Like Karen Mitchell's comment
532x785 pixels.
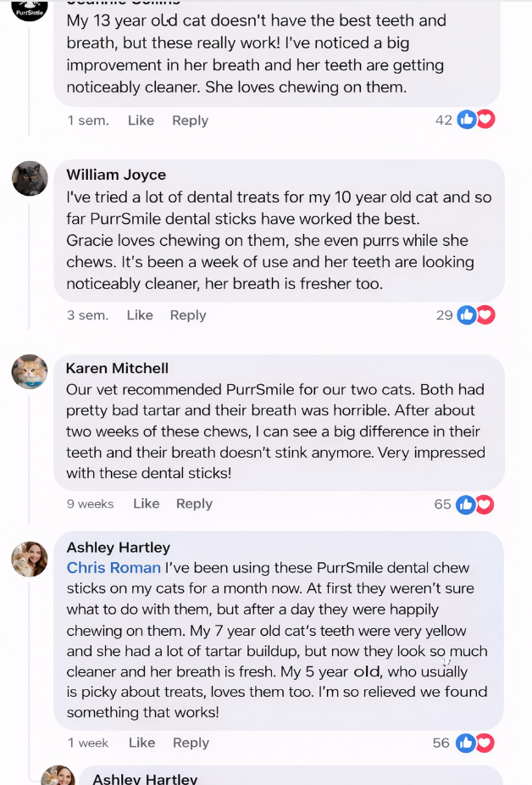(147, 504)
